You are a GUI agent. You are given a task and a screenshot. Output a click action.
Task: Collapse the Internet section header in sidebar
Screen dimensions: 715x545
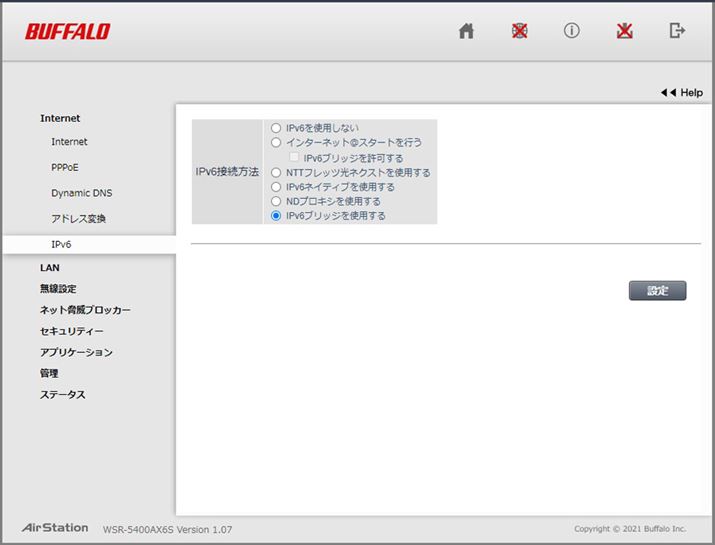pyautogui.click(x=60, y=118)
